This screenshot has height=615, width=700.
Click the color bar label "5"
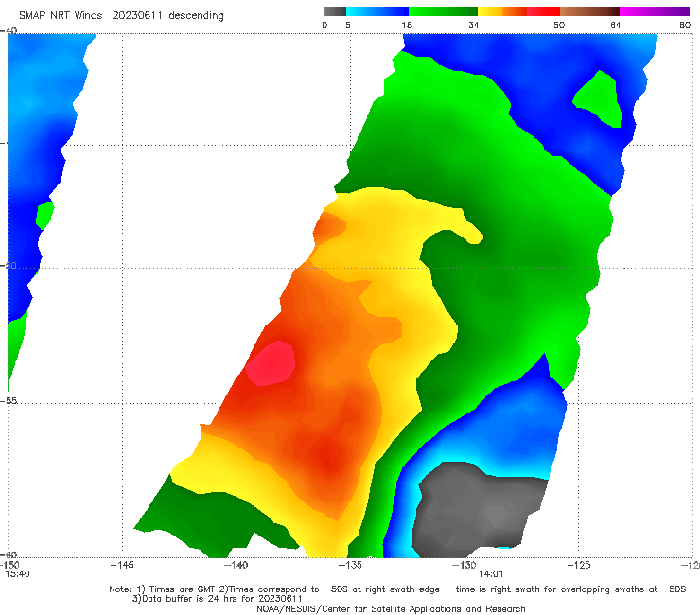(x=348, y=26)
